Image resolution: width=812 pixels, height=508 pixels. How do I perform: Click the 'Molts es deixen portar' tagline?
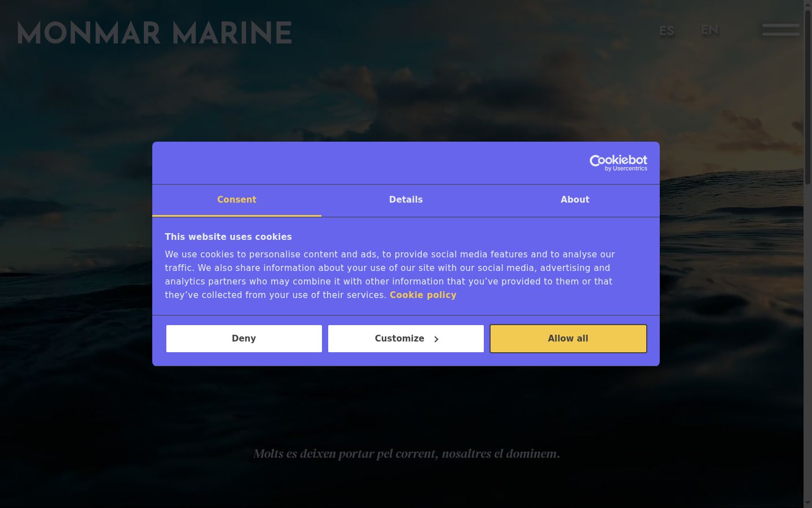click(407, 454)
